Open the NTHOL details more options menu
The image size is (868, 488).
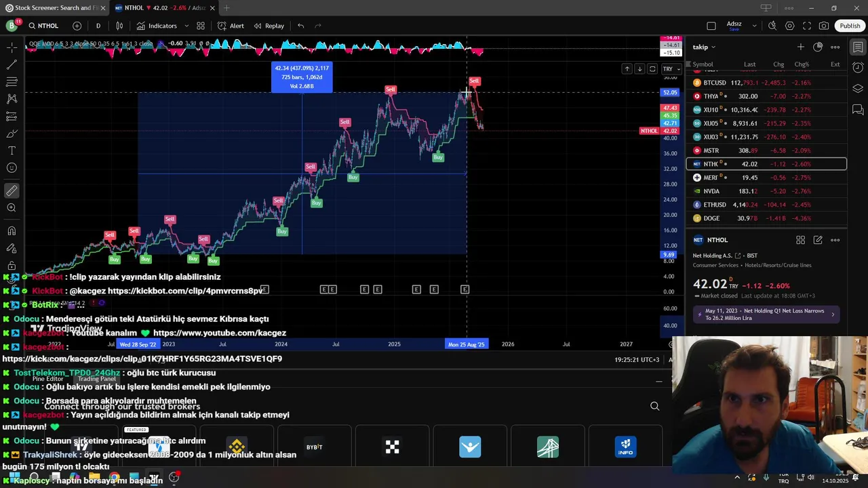point(835,240)
